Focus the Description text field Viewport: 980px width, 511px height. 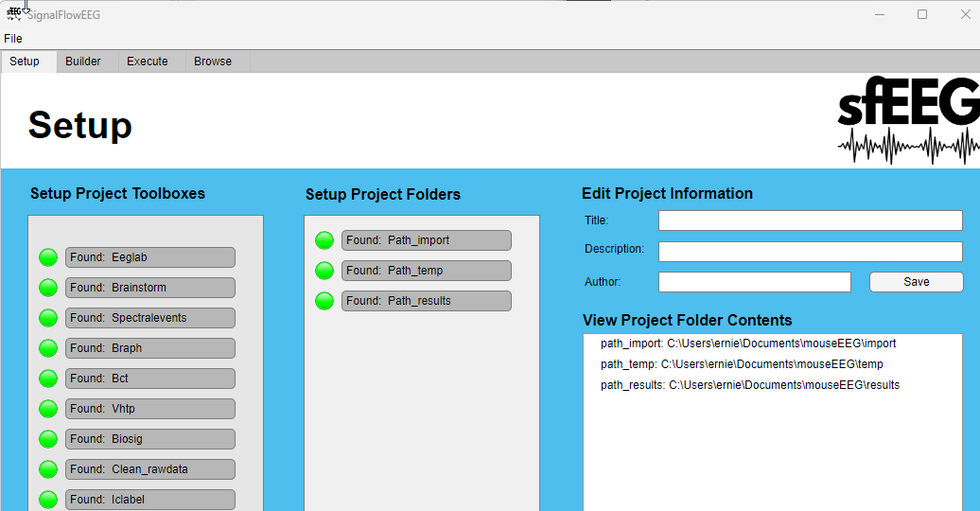(x=810, y=252)
